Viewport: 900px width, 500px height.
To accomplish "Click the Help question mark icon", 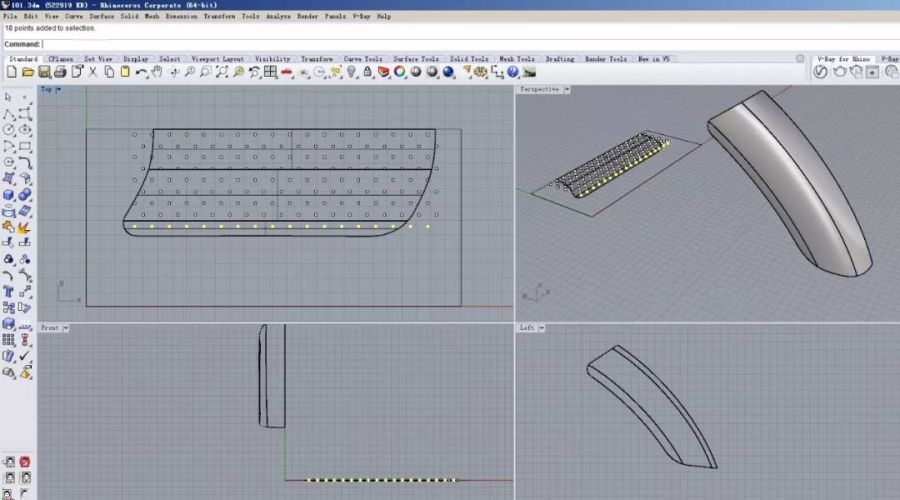I will [513, 72].
